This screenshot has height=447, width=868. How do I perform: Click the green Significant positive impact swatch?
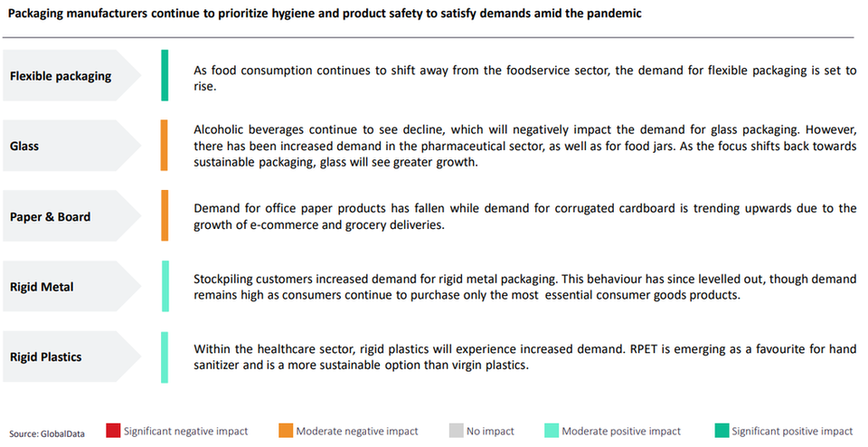coord(721,431)
